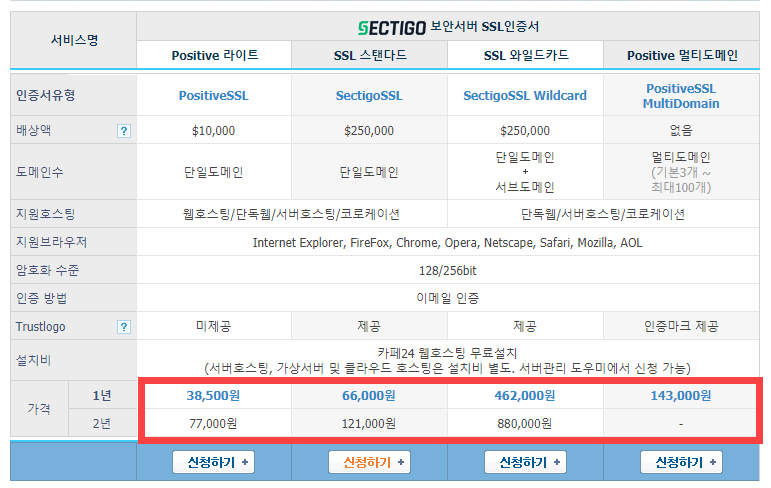Click the 가격 row label
The height and width of the screenshot is (488, 771).
tap(39, 408)
